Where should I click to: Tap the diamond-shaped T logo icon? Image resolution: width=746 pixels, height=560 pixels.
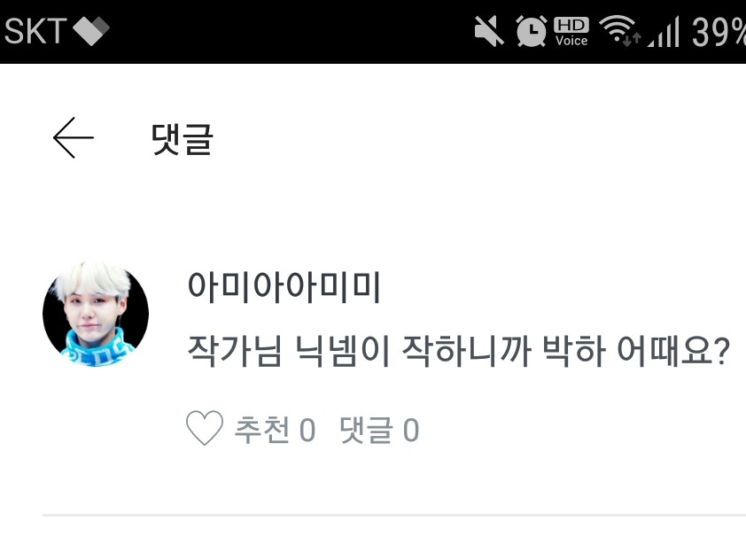point(91,31)
